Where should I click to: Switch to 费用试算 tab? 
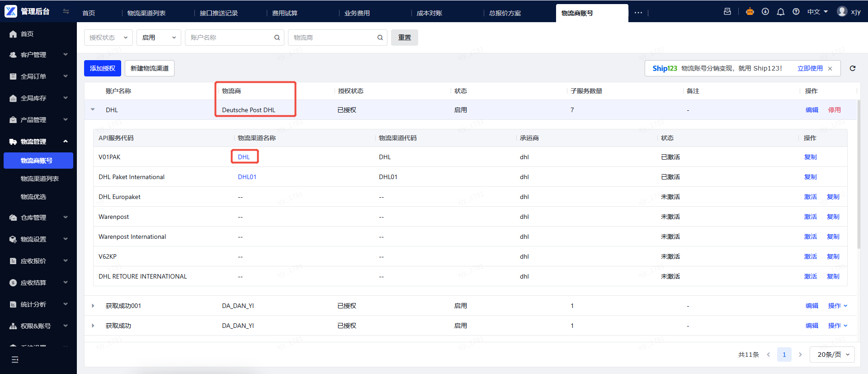(x=285, y=13)
